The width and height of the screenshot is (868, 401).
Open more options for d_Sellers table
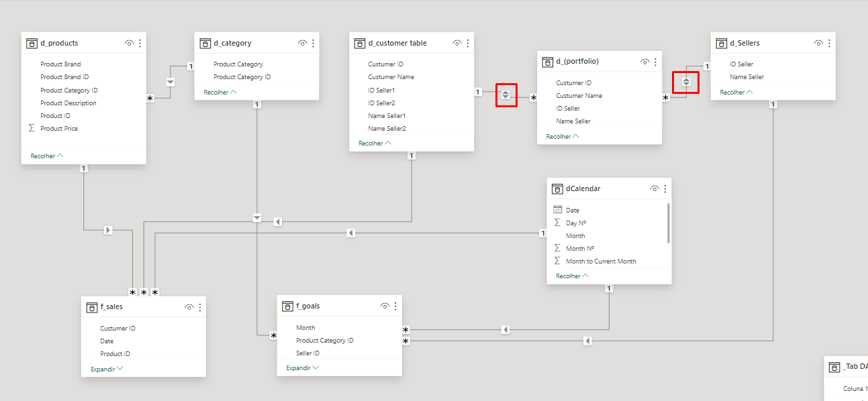(x=830, y=43)
